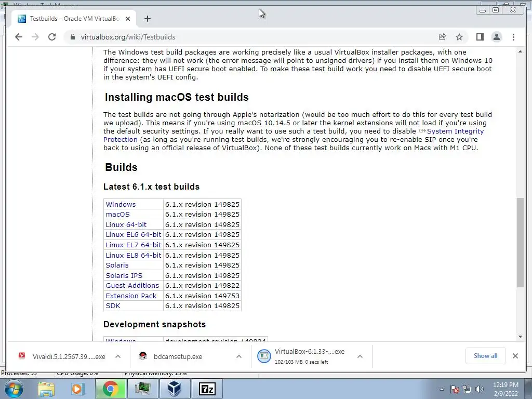
Task: Download the SDK test build
Action: (113, 305)
